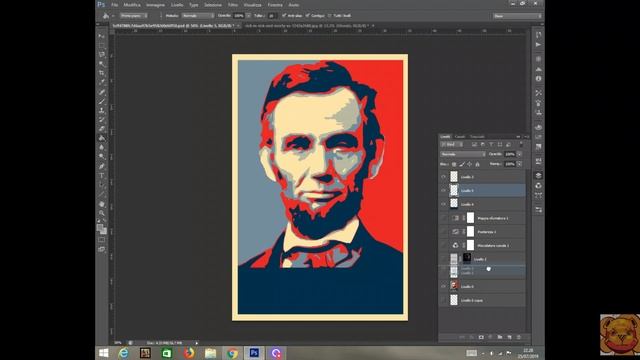The width and height of the screenshot is (640, 360).
Task: Show the Posterizza 1 layer
Action: (443, 232)
